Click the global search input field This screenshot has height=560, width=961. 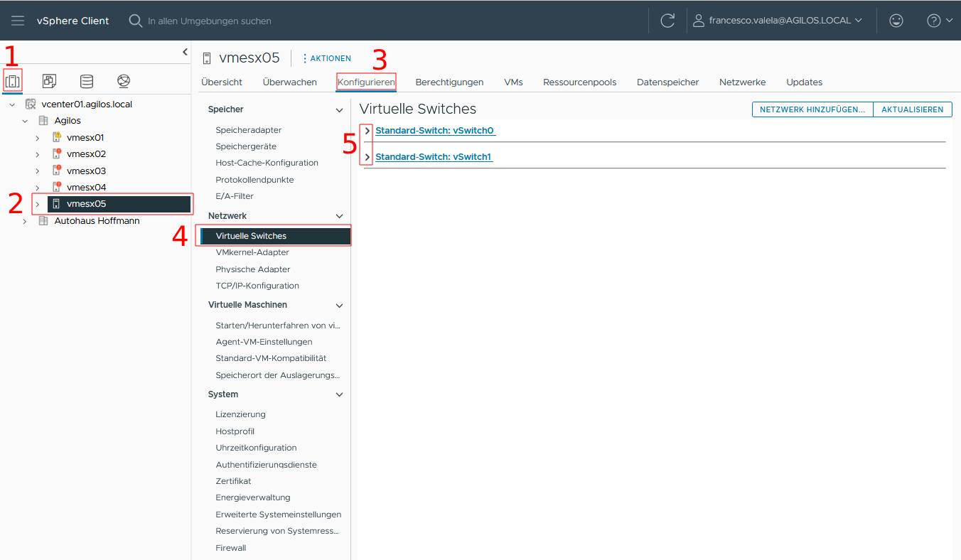pos(210,21)
